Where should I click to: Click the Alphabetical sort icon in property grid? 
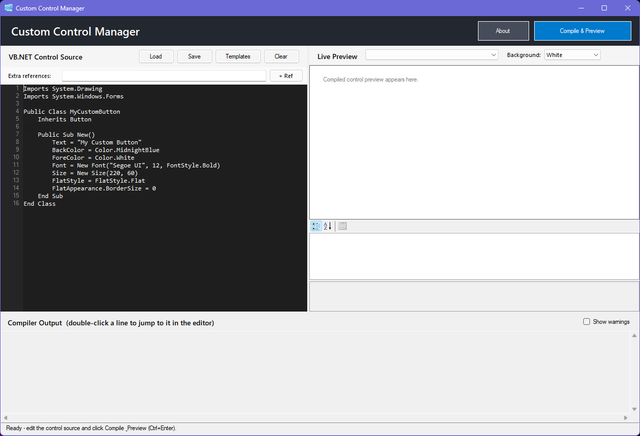pos(327,226)
